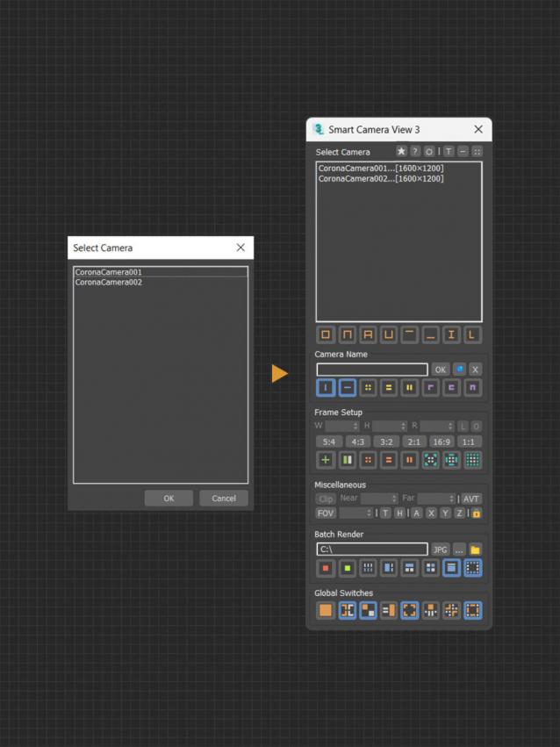Click the circle icon in Select Camera header
The width and height of the screenshot is (560, 747).
click(x=429, y=152)
